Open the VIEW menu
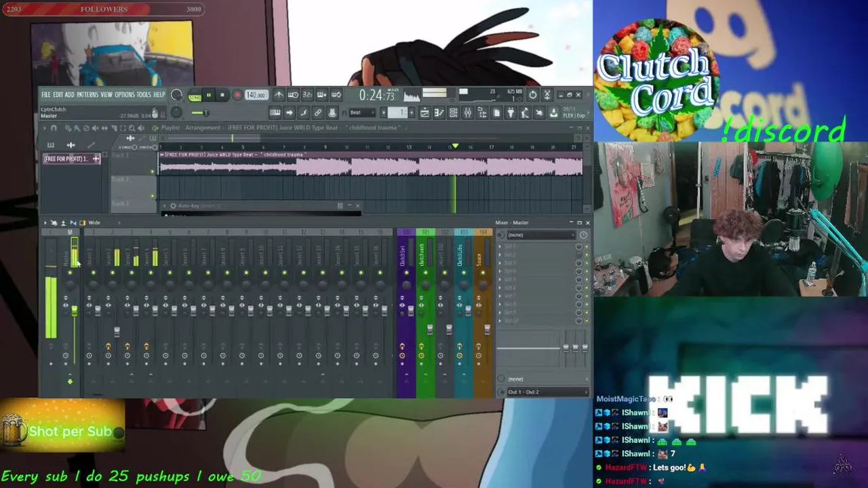Viewport: 868px width, 488px height. 106,95
